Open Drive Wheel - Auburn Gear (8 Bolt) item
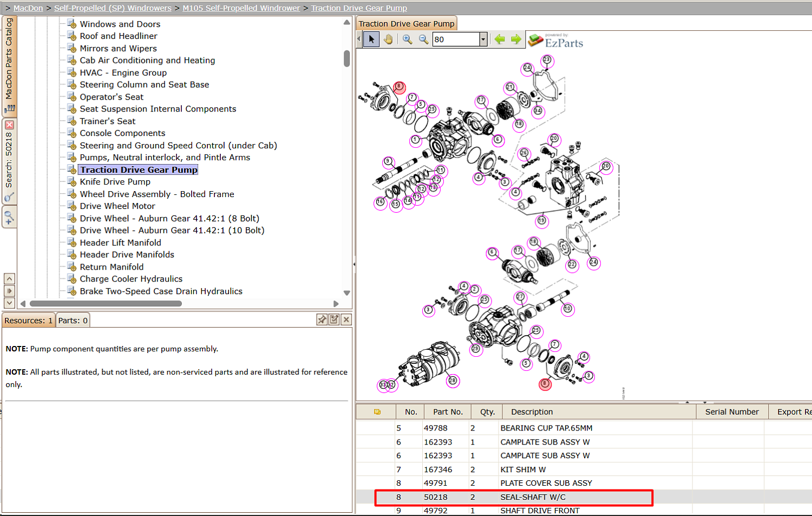 pos(169,218)
